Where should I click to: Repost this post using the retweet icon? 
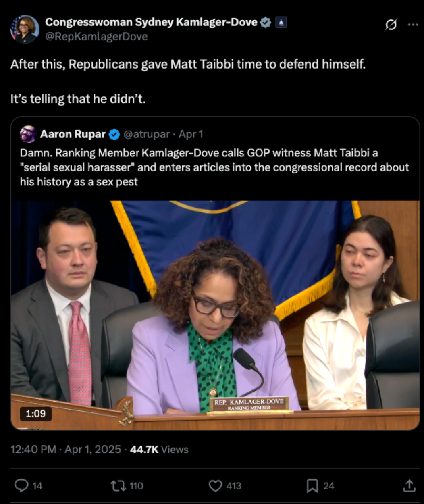(x=127, y=486)
